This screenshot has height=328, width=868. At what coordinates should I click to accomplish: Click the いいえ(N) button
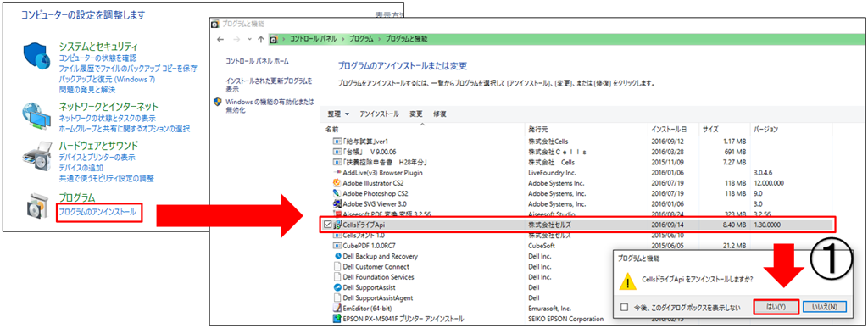(824, 307)
